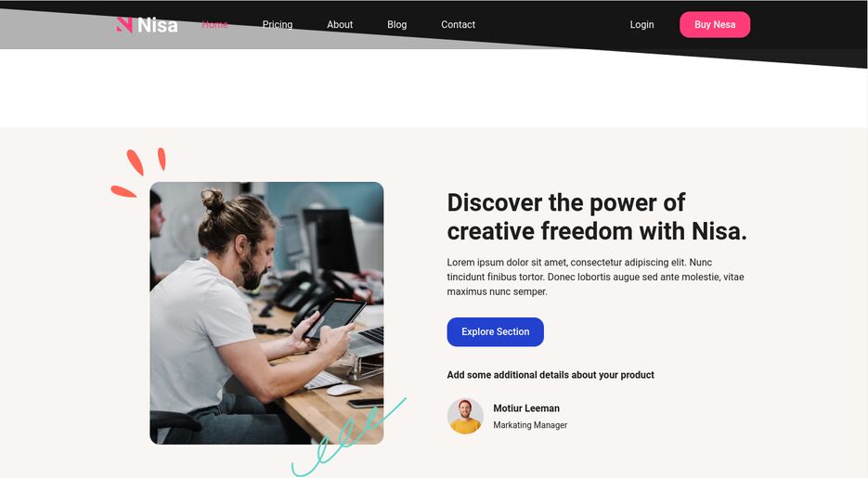The height and width of the screenshot is (478, 868).
Task: Click the Lorem ipsum description paragraph
Action: [x=595, y=277]
